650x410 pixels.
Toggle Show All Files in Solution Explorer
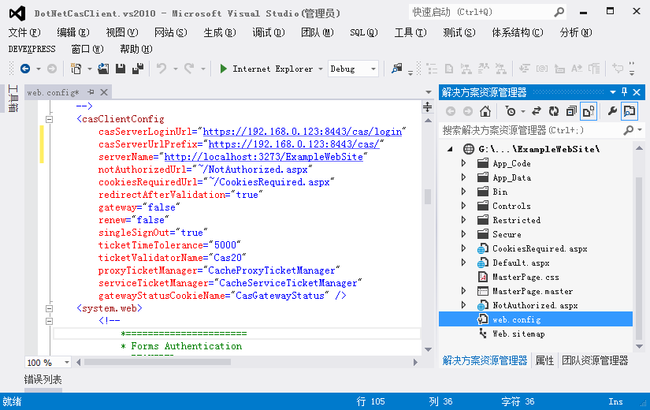[x=589, y=111]
